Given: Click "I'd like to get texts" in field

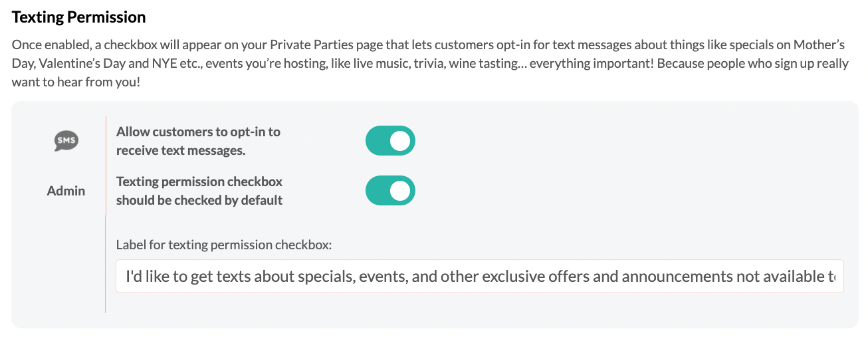Looking at the screenshot, I should pyautogui.click(x=190, y=276).
